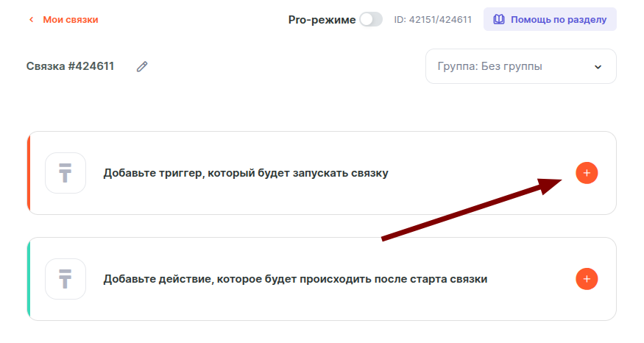Click the placeholder icon in the action card
Viewport: 644px width, 343px height.
point(66,279)
